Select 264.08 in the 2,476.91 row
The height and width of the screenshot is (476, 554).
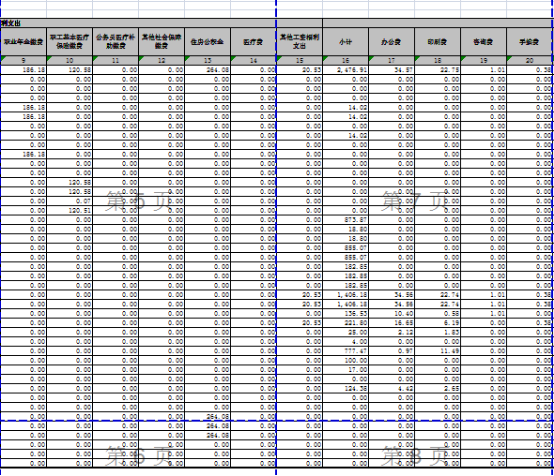coord(207,70)
